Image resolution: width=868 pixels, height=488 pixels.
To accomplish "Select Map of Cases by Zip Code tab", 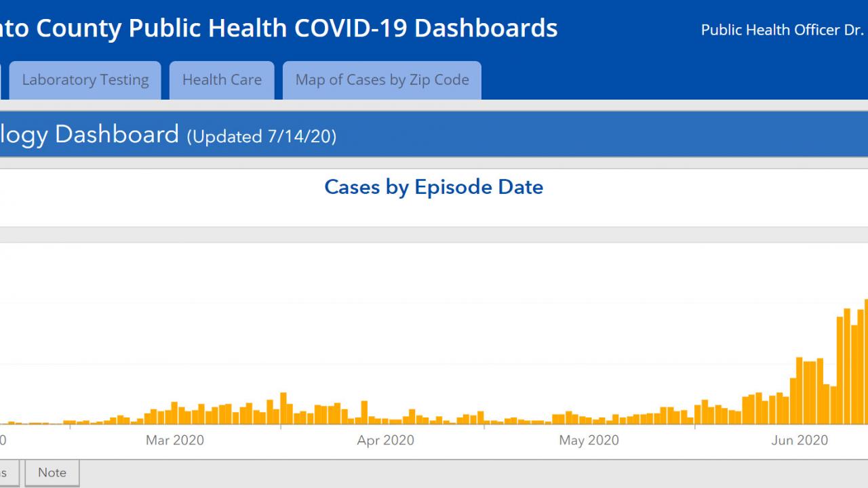I will click(382, 80).
